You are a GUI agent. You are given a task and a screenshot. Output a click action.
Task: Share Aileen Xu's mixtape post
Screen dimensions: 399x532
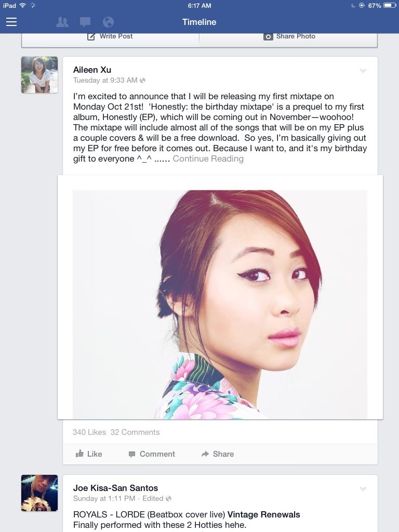tap(218, 454)
